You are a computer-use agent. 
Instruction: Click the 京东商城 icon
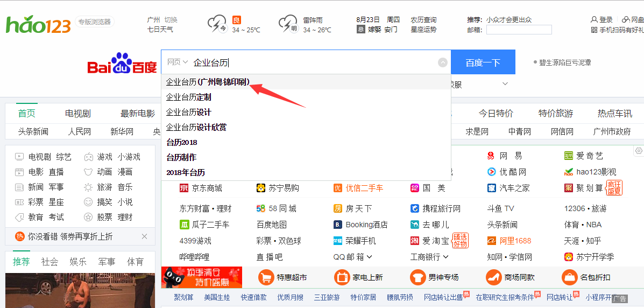click(x=184, y=188)
